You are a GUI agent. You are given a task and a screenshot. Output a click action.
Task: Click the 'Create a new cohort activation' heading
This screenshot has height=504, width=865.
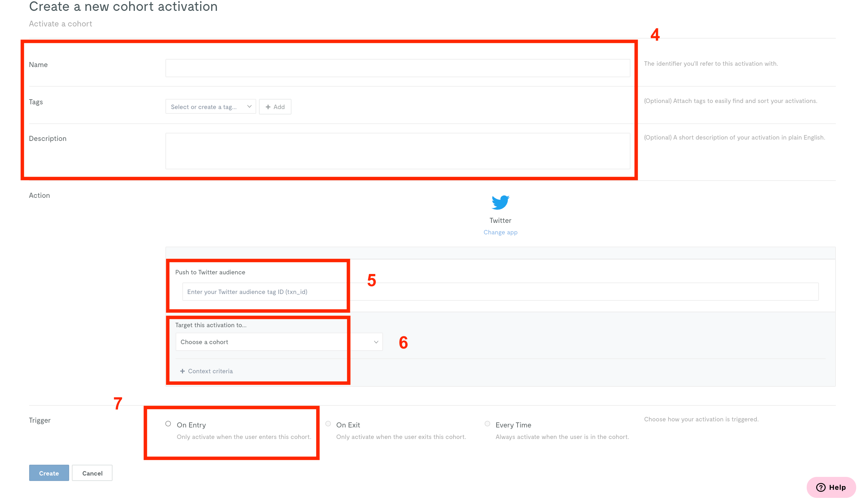[123, 6]
